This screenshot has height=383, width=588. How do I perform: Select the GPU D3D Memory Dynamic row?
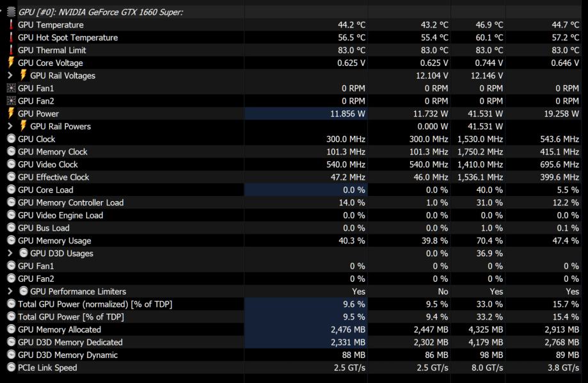pos(68,355)
